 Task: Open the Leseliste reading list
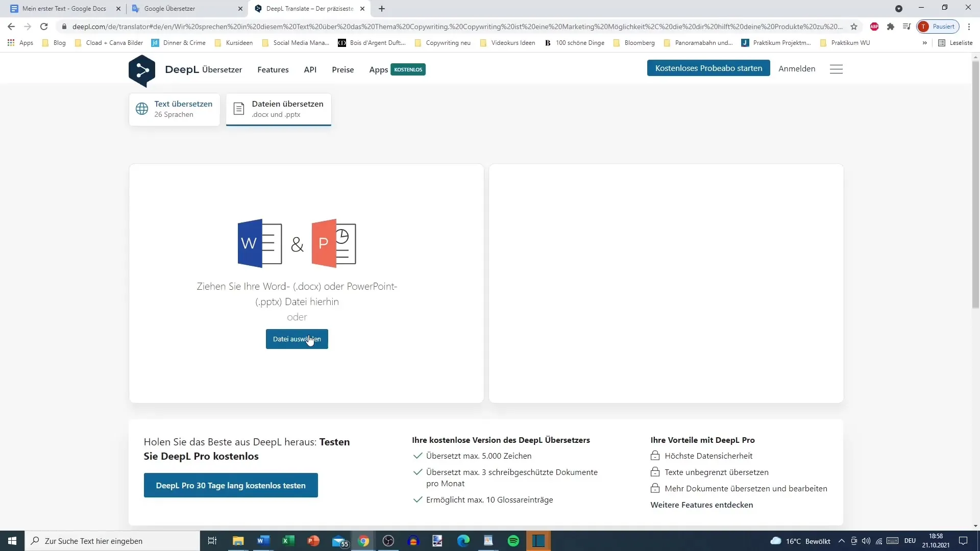[x=955, y=43]
